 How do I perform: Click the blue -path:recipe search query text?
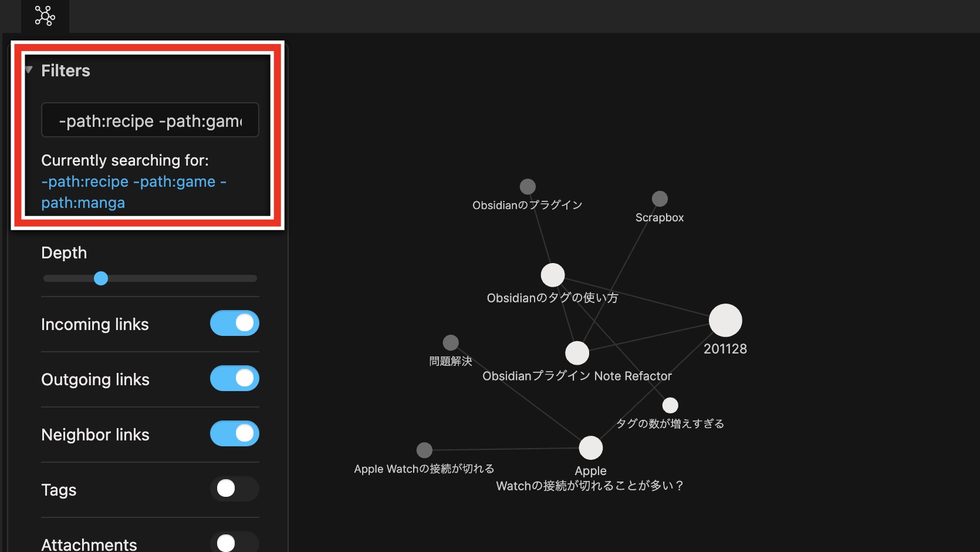pyautogui.click(x=85, y=182)
